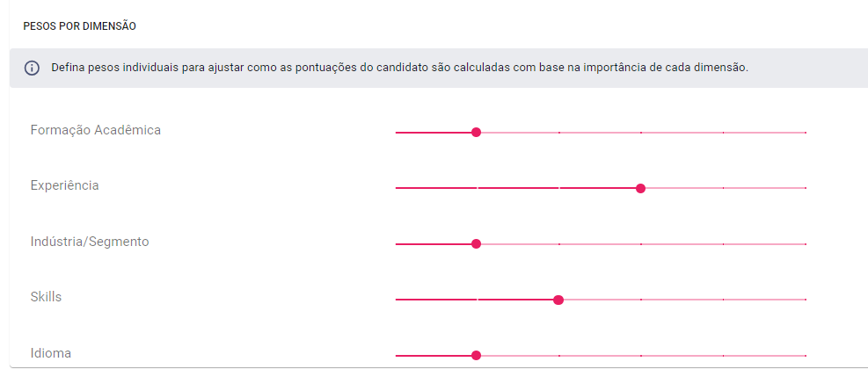This screenshot has width=868, height=369.
Task: Set Idioma slider to the maximum right end
Action: [x=806, y=355]
